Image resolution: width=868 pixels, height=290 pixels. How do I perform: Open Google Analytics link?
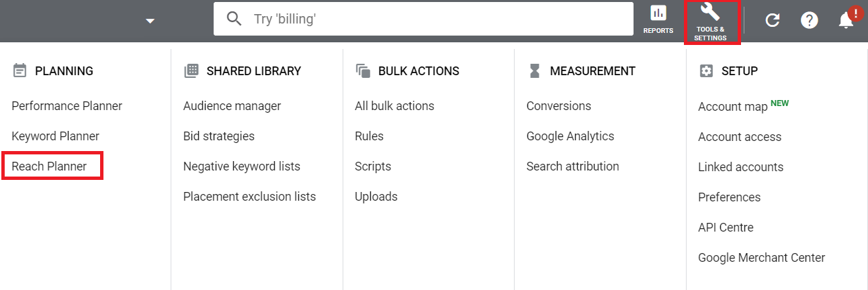[x=570, y=136]
